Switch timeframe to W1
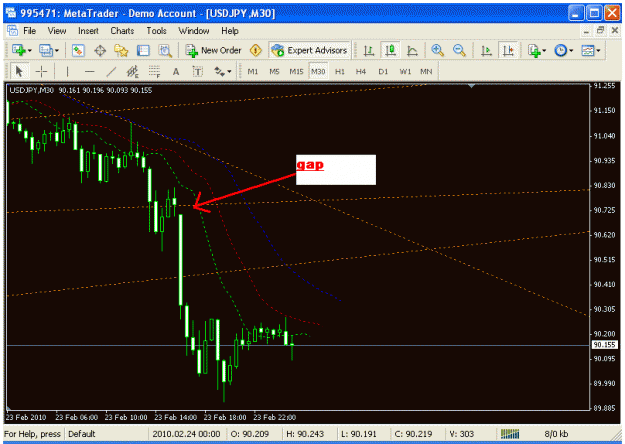625x444 pixels. (405, 72)
